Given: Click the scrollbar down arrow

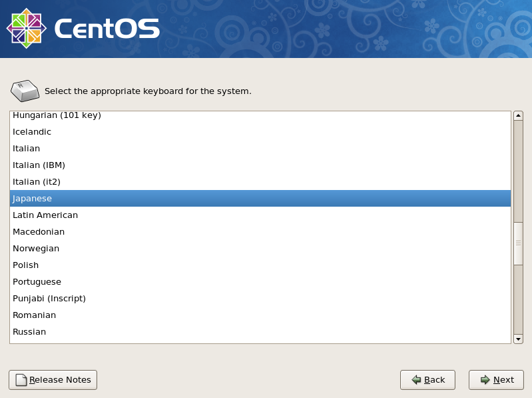Looking at the screenshot, I should click(518, 339).
